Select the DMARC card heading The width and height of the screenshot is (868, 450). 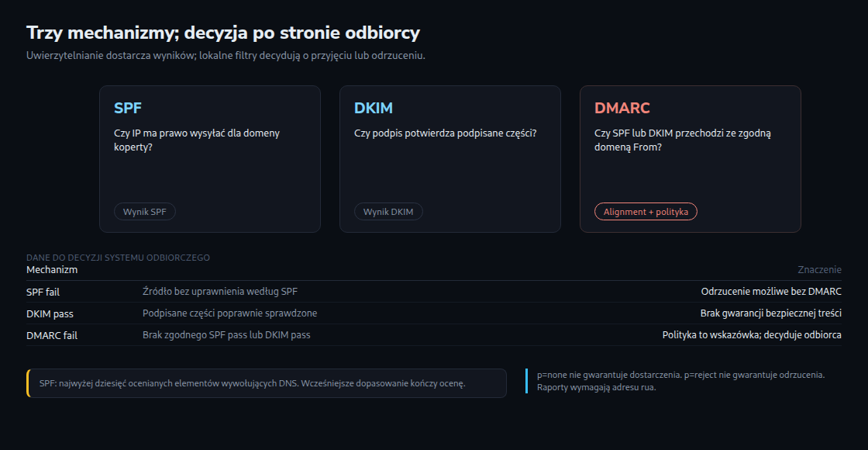click(x=622, y=108)
